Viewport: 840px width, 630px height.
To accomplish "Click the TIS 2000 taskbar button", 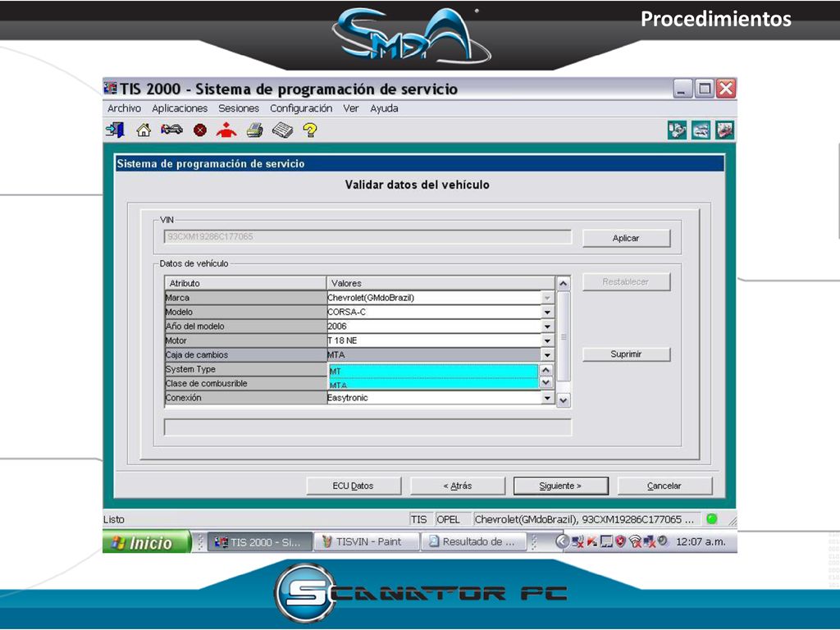I will (259, 541).
